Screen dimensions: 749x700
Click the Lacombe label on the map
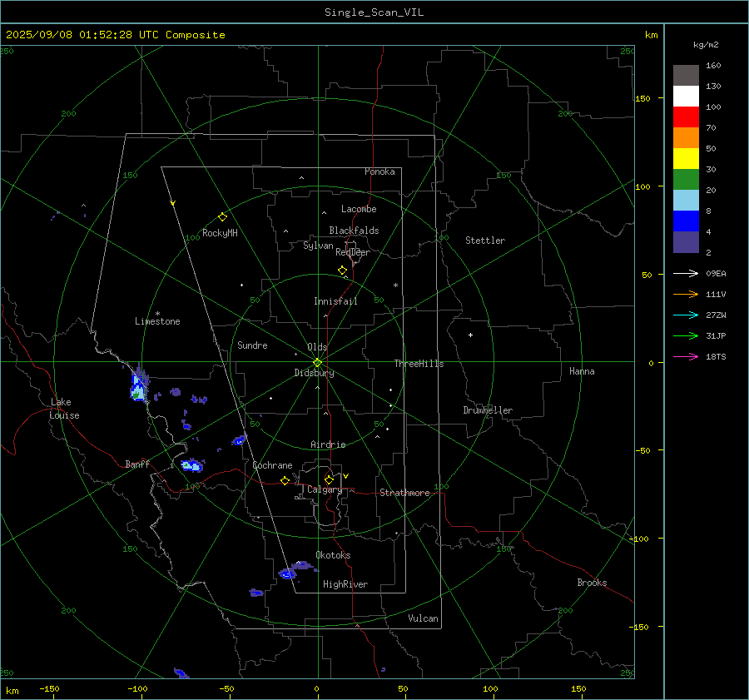click(359, 209)
